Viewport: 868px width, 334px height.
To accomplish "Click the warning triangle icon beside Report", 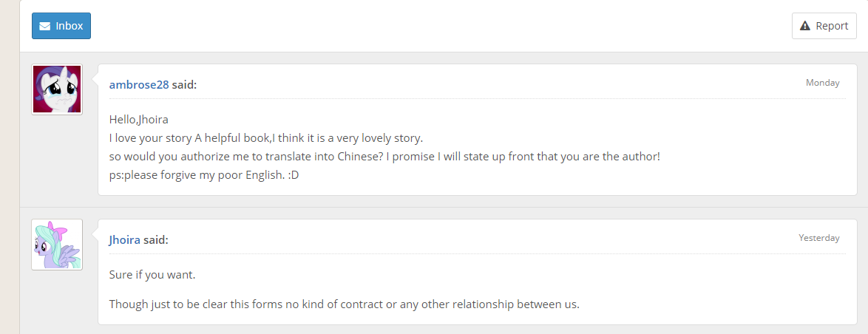I will click(x=805, y=26).
